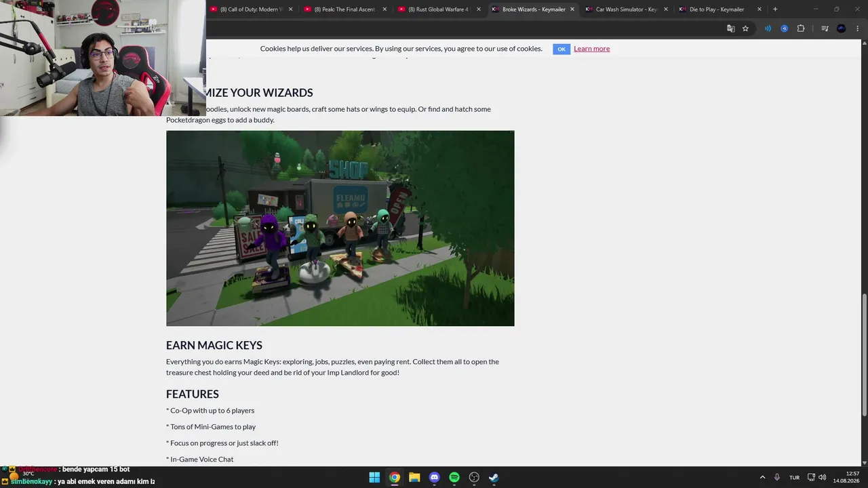Switch to the Car Wash Simulator tab
The image size is (868, 488).
coord(626,9)
